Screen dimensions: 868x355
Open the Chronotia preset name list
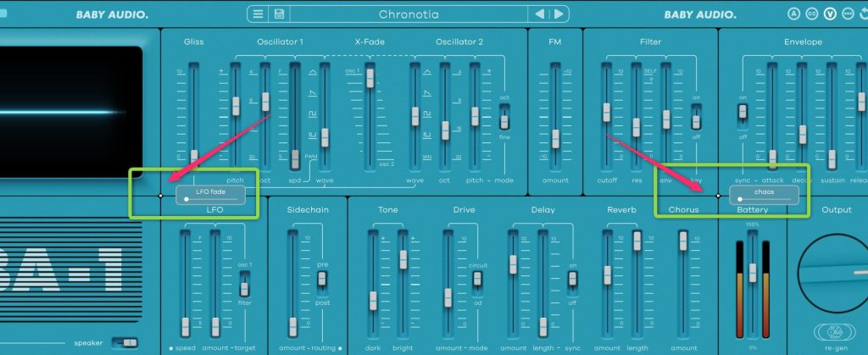pos(409,14)
